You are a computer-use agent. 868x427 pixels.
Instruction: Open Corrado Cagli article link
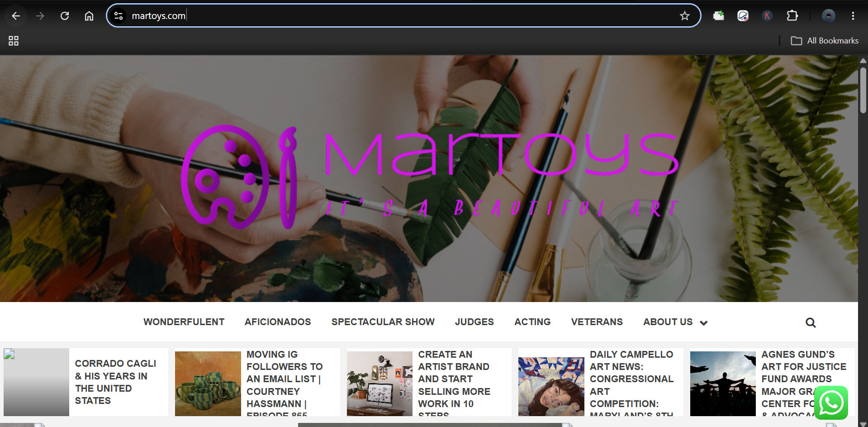[115, 382]
